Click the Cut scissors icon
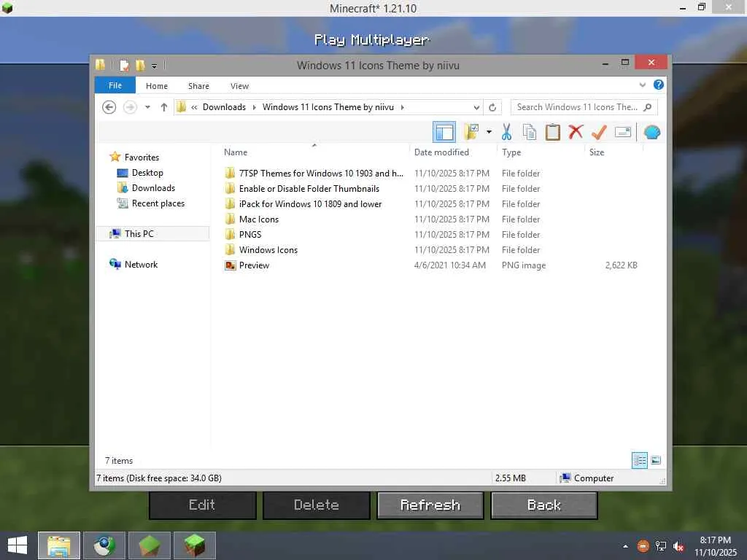The image size is (747, 560). coord(506,132)
